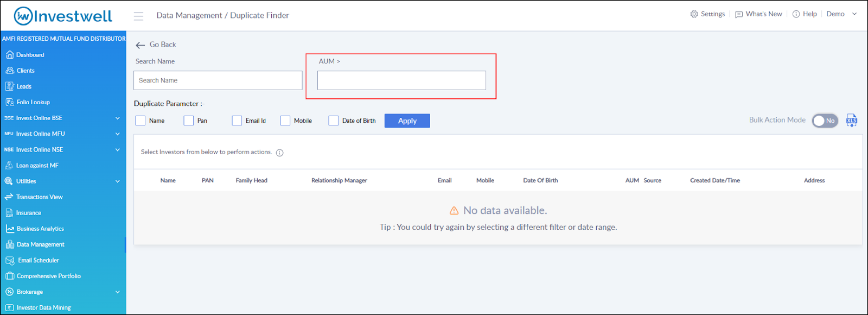The height and width of the screenshot is (315, 868).
Task: Click the Go Back link
Action: (x=163, y=45)
